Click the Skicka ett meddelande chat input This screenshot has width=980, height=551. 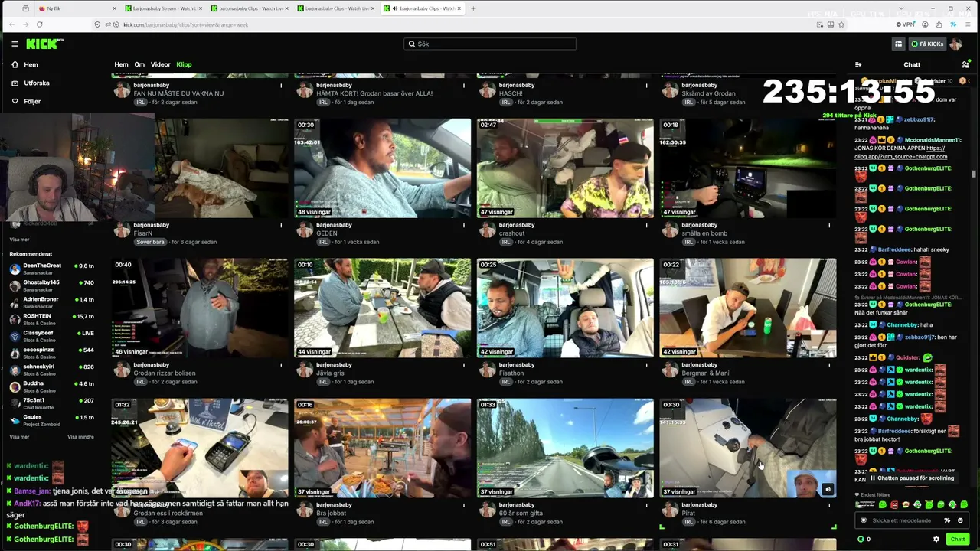901,520
